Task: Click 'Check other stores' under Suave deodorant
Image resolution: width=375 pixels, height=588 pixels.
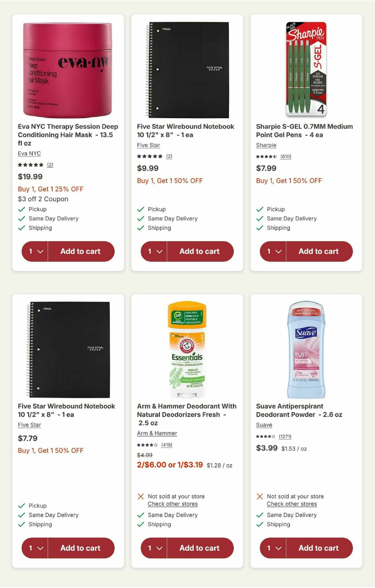Action: point(292,504)
